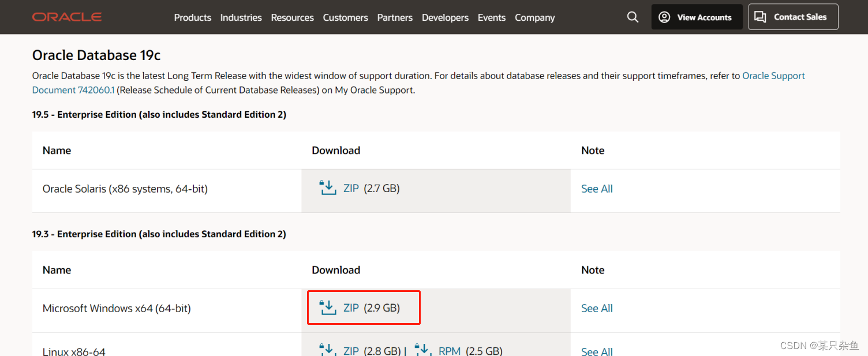Click the Contact Sales chat icon

pos(760,17)
